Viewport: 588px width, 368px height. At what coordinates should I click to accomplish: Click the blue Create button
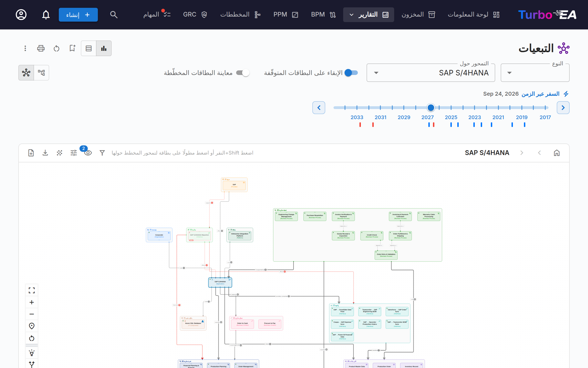78,14
